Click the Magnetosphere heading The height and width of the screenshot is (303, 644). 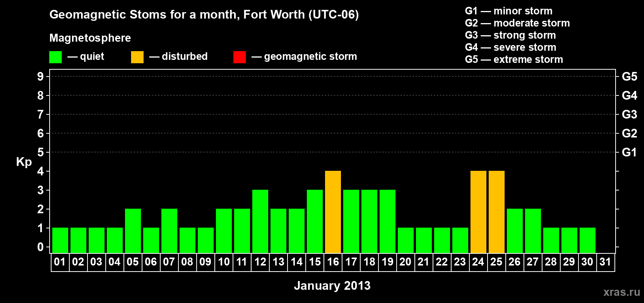[90, 38]
